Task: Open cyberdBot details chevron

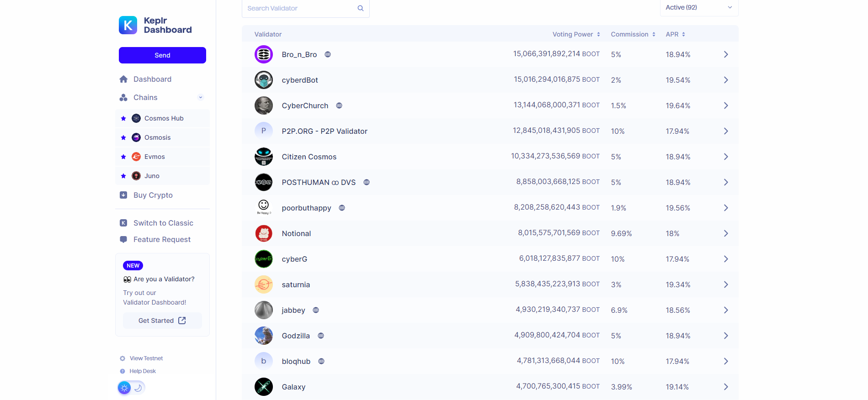Action: tap(726, 80)
